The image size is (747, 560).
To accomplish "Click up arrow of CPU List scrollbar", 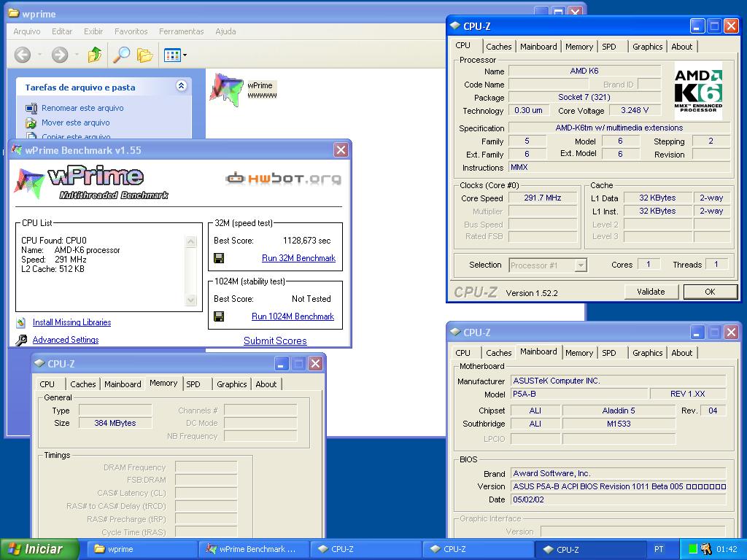I will tap(191, 242).
